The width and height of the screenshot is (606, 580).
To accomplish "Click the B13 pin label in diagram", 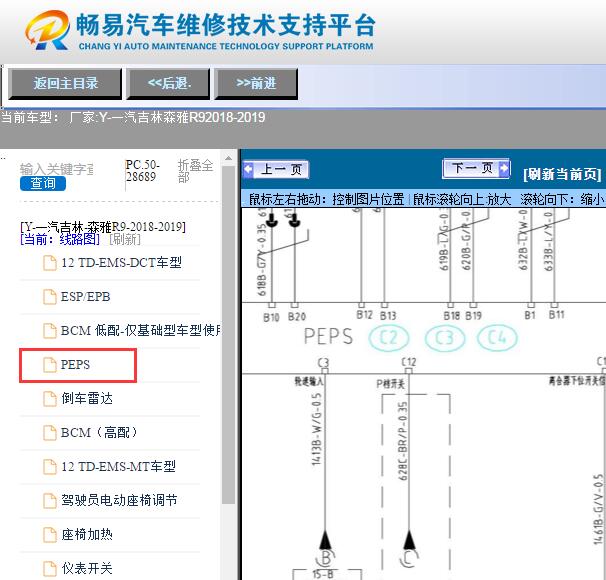I will [388, 316].
